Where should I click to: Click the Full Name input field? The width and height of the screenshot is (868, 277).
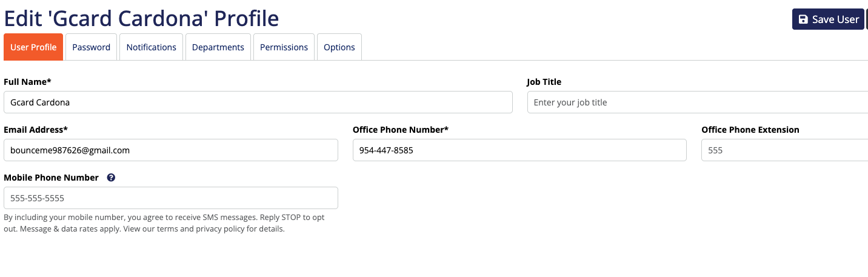tap(258, 102)
